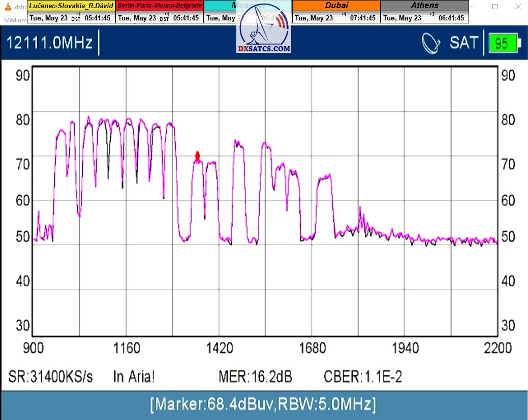
Task: Click the SR:31400KS/s symbol rate readout
Action: tap(51, 377)
